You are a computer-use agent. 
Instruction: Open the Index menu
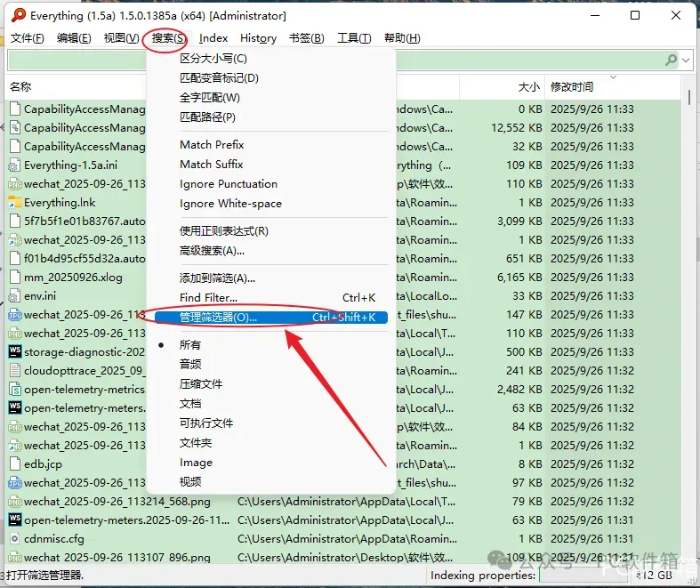tap(213, 38)
